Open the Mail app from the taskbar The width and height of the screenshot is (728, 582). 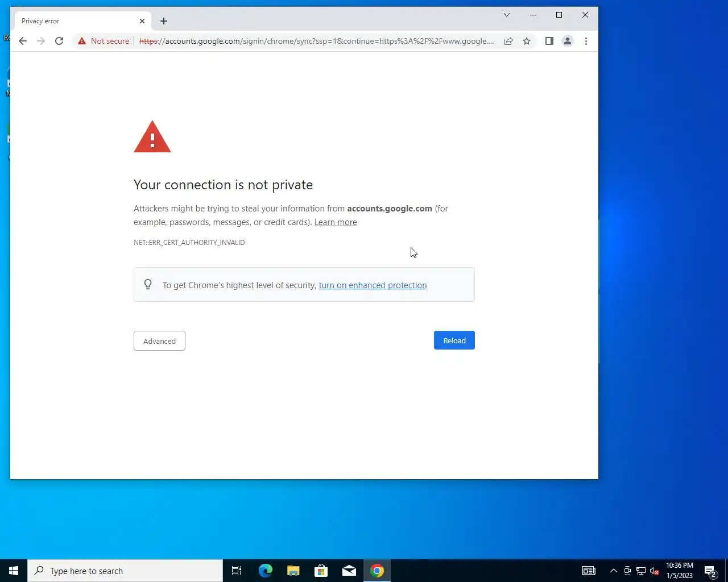pyautogui.click(x=349, y=571)
